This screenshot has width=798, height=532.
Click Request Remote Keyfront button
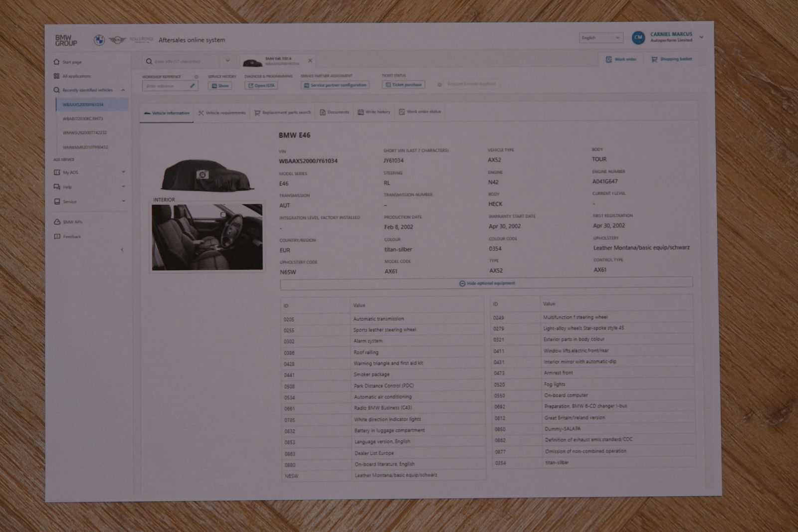pyautogui.click(x=471, y=84)
